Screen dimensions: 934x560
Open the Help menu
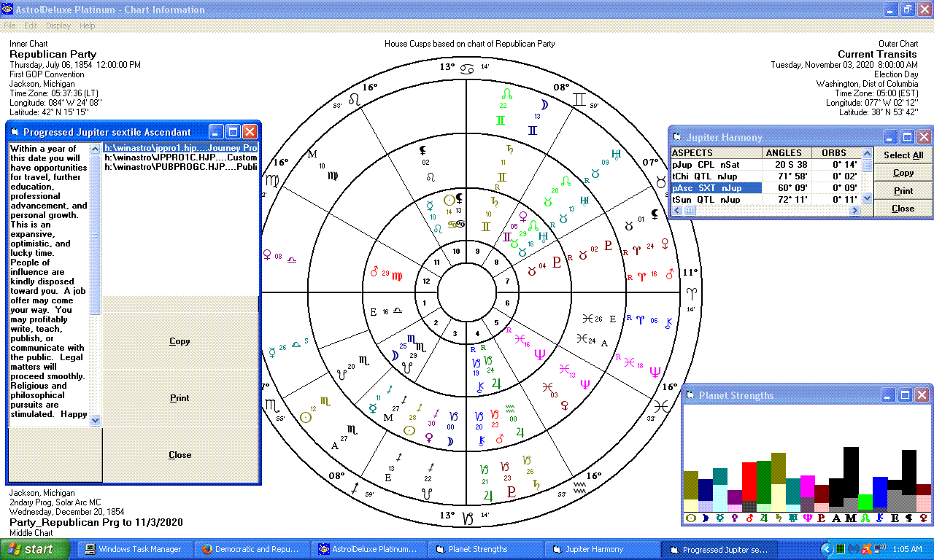(x=88, y=26)
